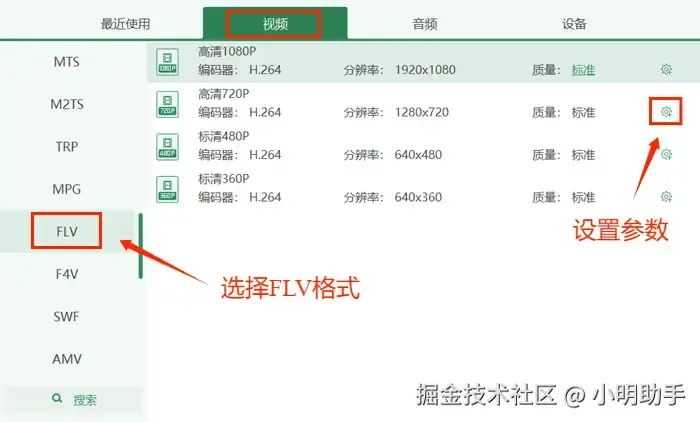Open settings gear for 标清480P preset

(666, 155)
